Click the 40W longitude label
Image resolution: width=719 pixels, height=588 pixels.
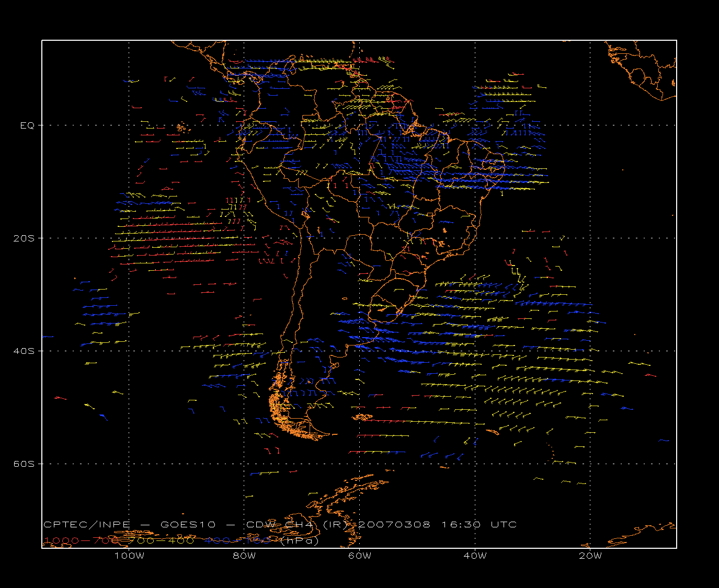[475, 556]
